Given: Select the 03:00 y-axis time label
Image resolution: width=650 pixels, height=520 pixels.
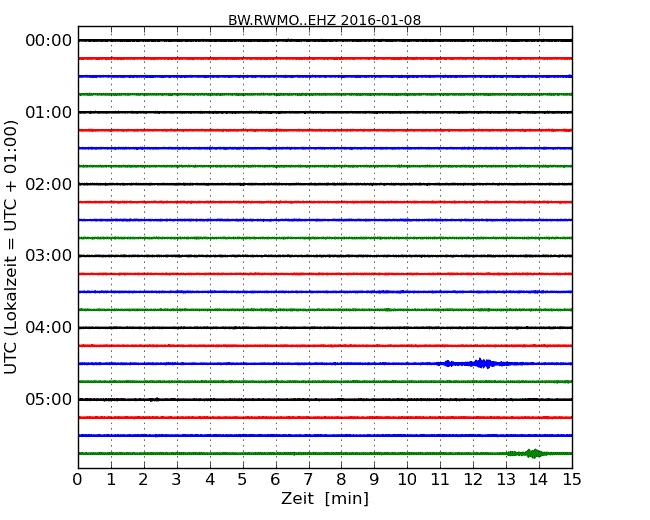Looking at the screenshot, I should [x=49, y=256].
